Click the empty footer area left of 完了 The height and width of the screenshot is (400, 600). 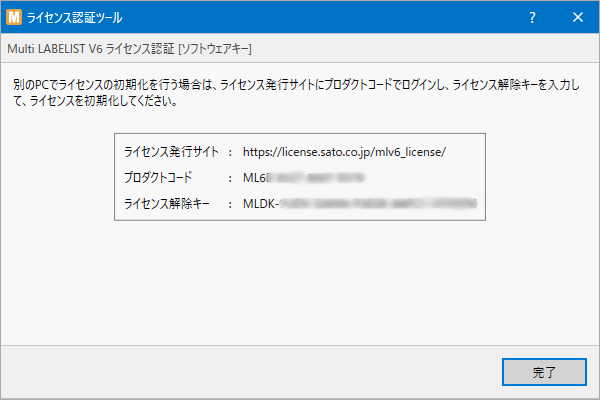250,372
